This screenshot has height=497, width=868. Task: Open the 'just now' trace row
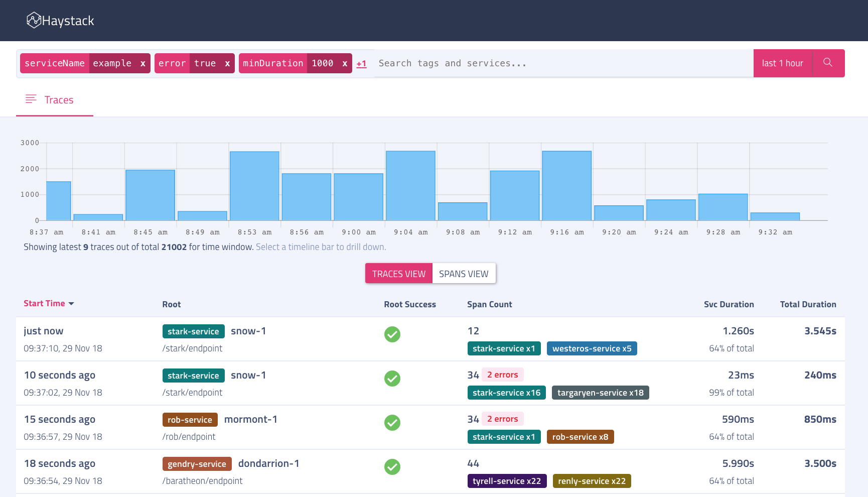point(430,339)
